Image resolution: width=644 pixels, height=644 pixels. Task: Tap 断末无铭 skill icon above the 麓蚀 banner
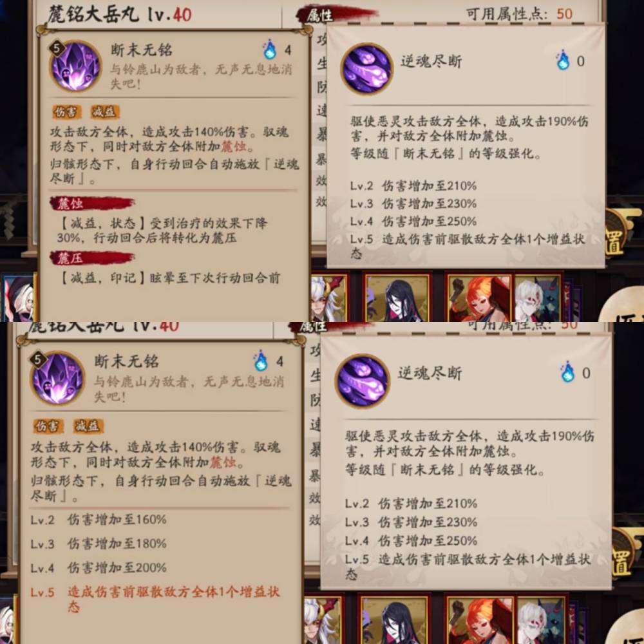pos(75,66)
